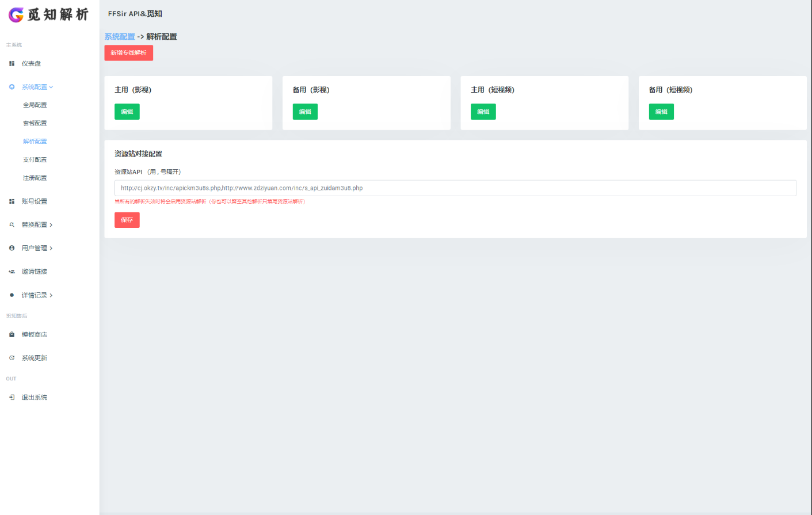The image size is (812, 515).
Task: Click the 邀请链接 icon
Action: coord(12,272)
